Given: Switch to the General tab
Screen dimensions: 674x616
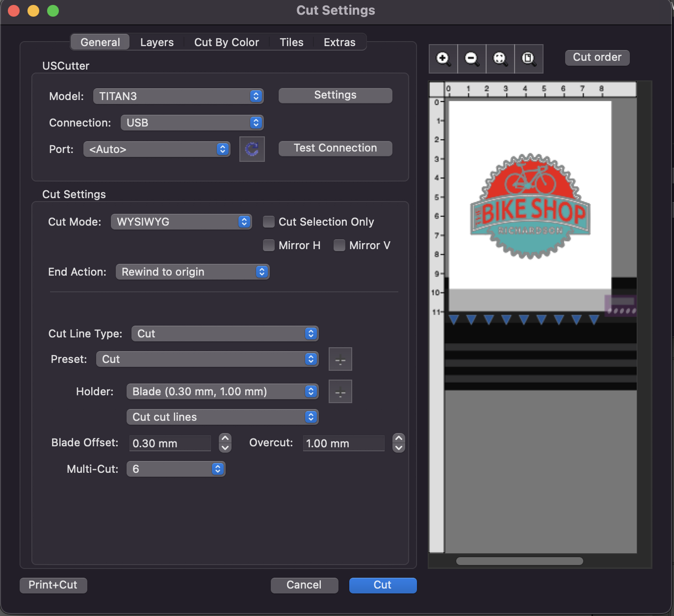Looking at the screenshot, I should pyautogui.click(x=100, y=42).
